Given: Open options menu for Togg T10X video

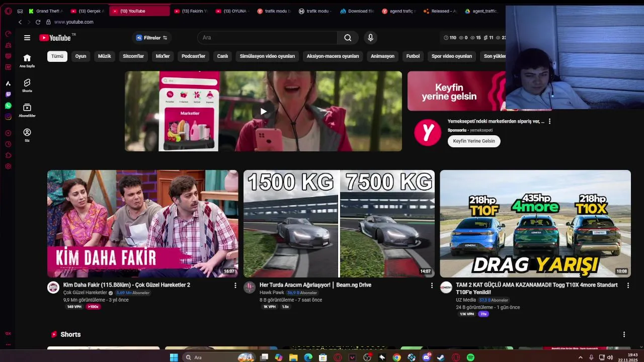Looking at the screenshot, I should click(627, 286).
